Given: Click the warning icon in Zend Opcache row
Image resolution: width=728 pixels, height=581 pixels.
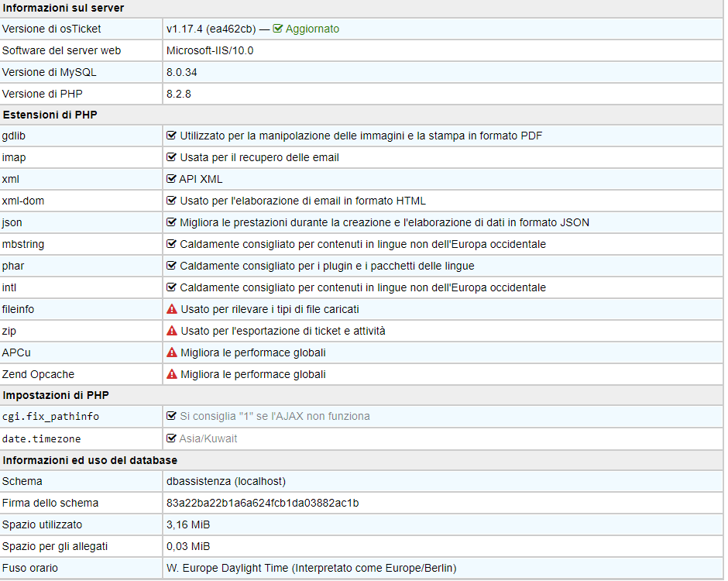Looking at the screenshot, I should [x=172, y=374].
